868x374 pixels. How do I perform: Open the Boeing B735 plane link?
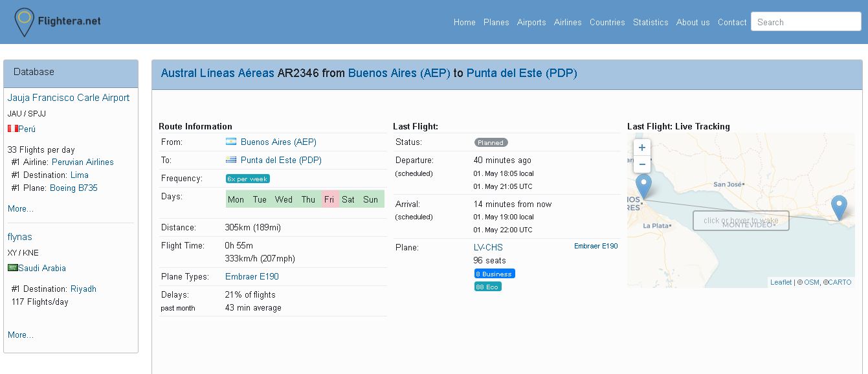[74, 188]
